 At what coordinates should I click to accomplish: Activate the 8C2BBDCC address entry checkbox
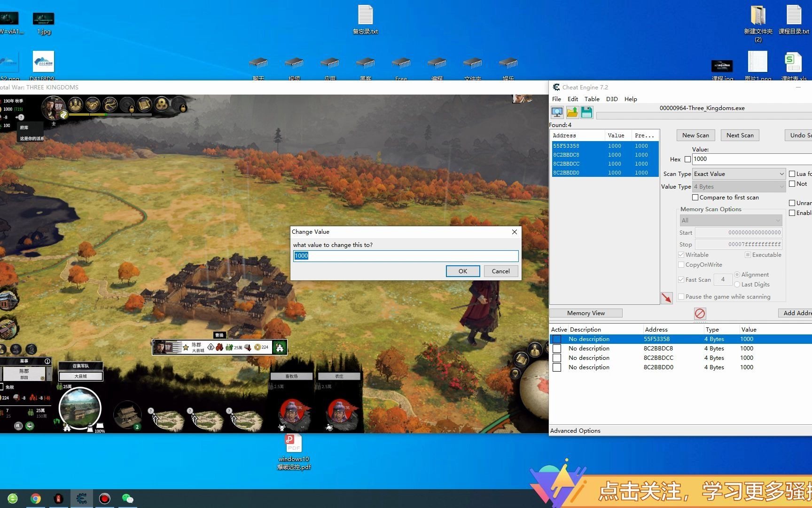click(x=557, y=358)
